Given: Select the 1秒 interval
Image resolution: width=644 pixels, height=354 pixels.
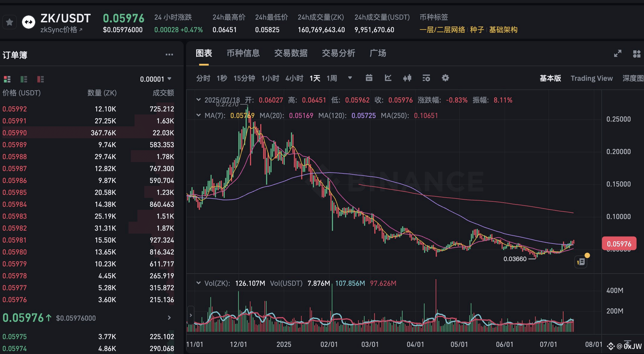Looking at the screenshot, I should pyautogui.click(x=222, y=78).
